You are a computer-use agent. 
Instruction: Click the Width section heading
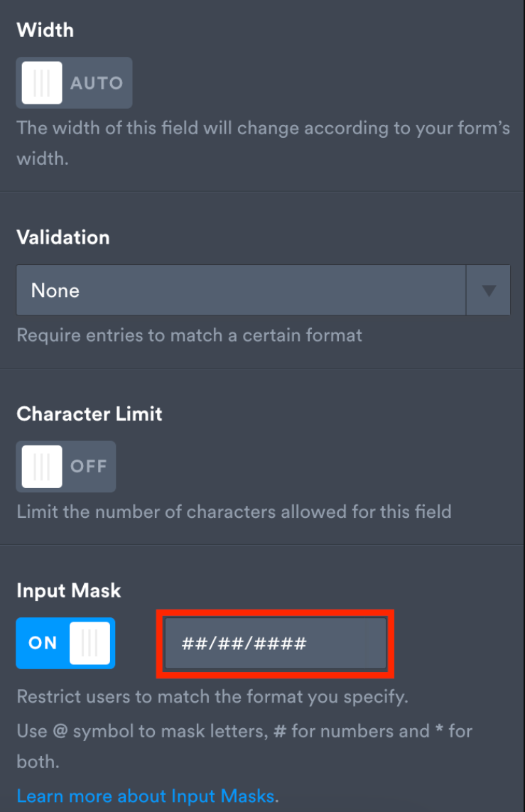point(45,30)
